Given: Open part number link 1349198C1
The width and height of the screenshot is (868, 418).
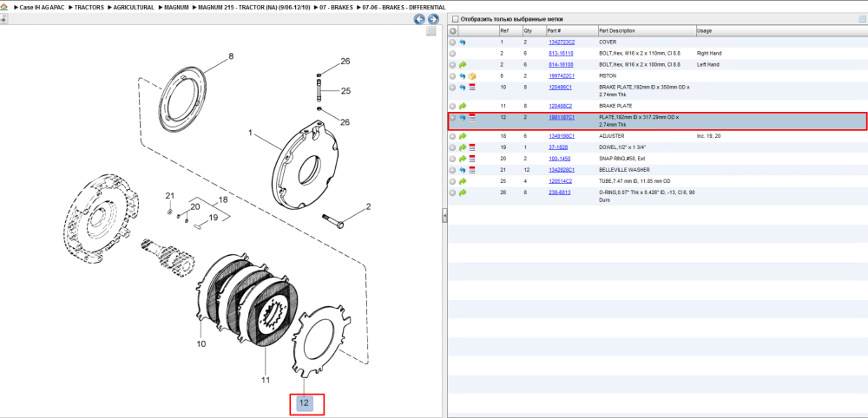Looking at the screenshot, I should click(562, 136).
